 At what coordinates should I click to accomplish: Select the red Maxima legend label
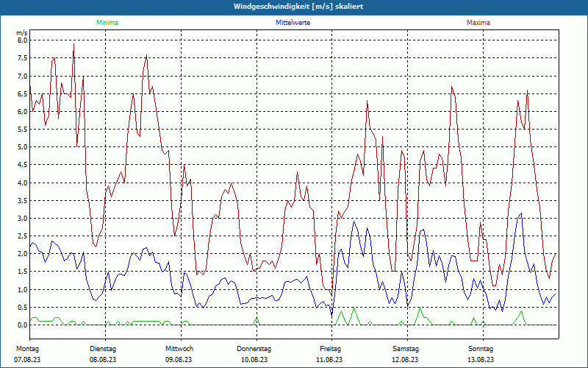478,23
